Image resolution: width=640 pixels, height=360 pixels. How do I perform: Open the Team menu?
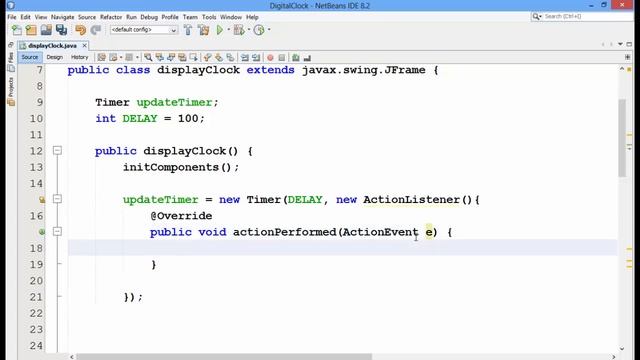pos(190,17)
